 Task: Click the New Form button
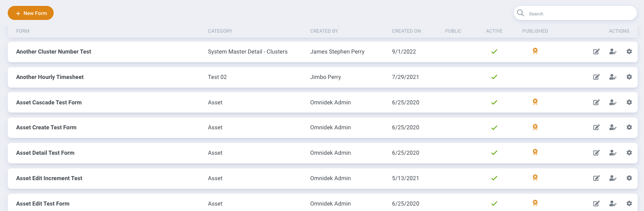[30, 13]
